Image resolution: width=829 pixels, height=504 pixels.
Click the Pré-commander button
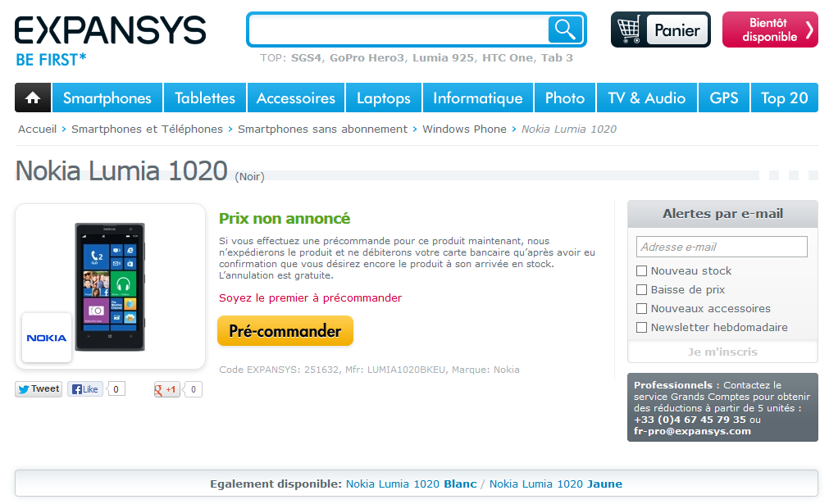pyautogui.click(x=285, y=331)
